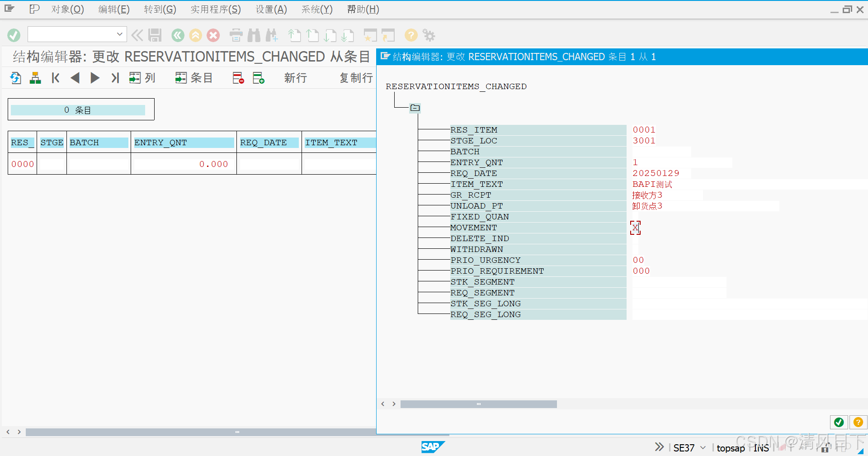Click the Save icon in the toolbar
Viewport: 868px width, 456px height.
pos(155,35)
